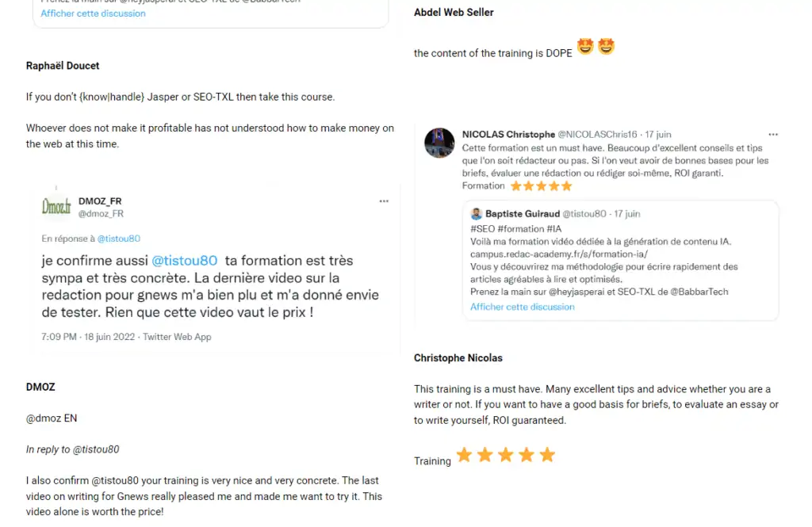Viewport: 812px width, 527px height.
Task: Click the star rating after Formation
Action: [x=541, y=186]
